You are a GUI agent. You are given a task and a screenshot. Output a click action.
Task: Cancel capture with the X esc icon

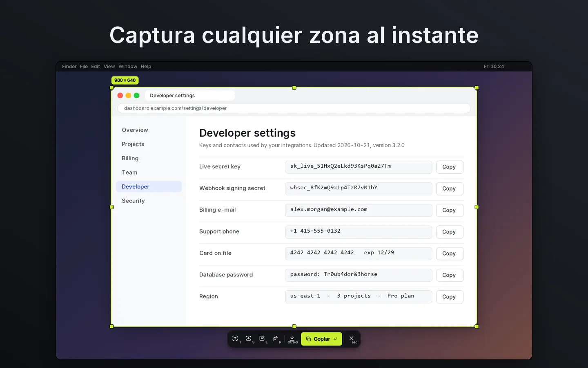(x=352, y=339)
